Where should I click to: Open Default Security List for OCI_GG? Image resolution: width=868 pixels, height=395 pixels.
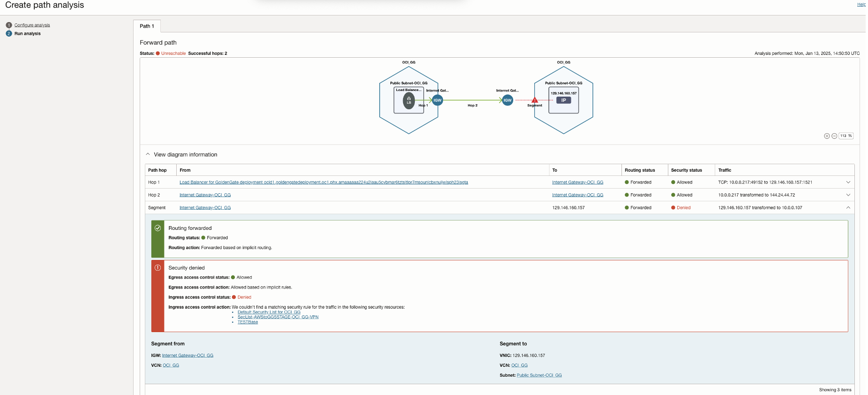coord(269,312)
